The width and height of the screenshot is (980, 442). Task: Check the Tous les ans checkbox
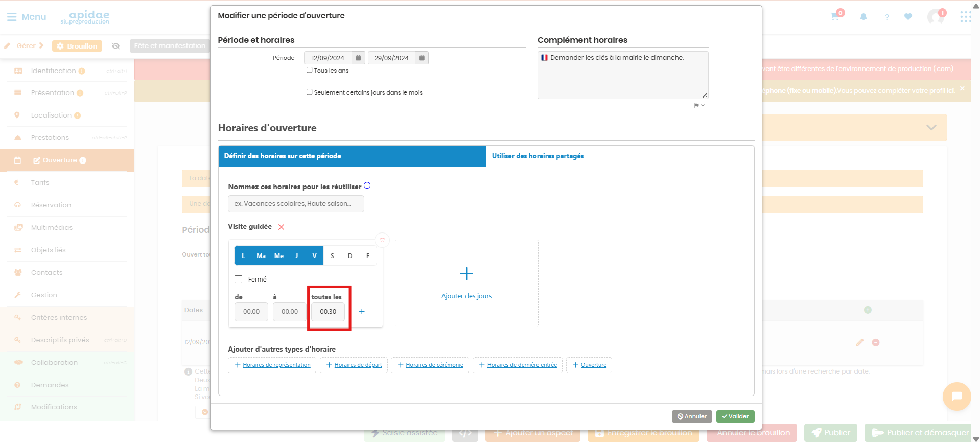coord(309,70)
